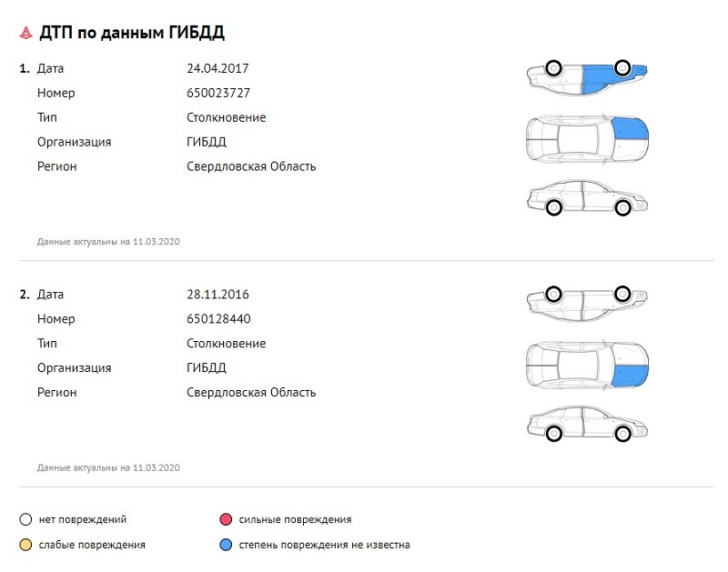Select first accident's top view car diagram
This screenshot has height=572, width=728.
587,139
